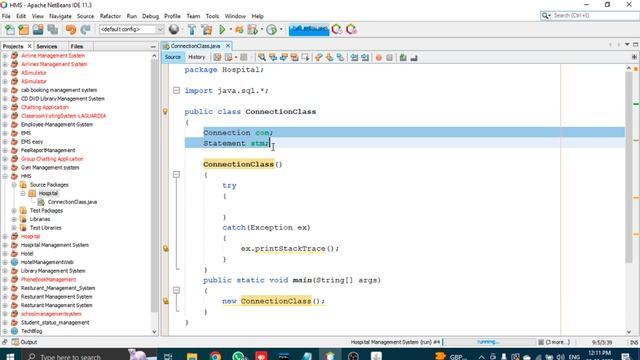Collapse the import fold in editor gutter
Screen dimensions: 640x360
(x=176, y=90)
